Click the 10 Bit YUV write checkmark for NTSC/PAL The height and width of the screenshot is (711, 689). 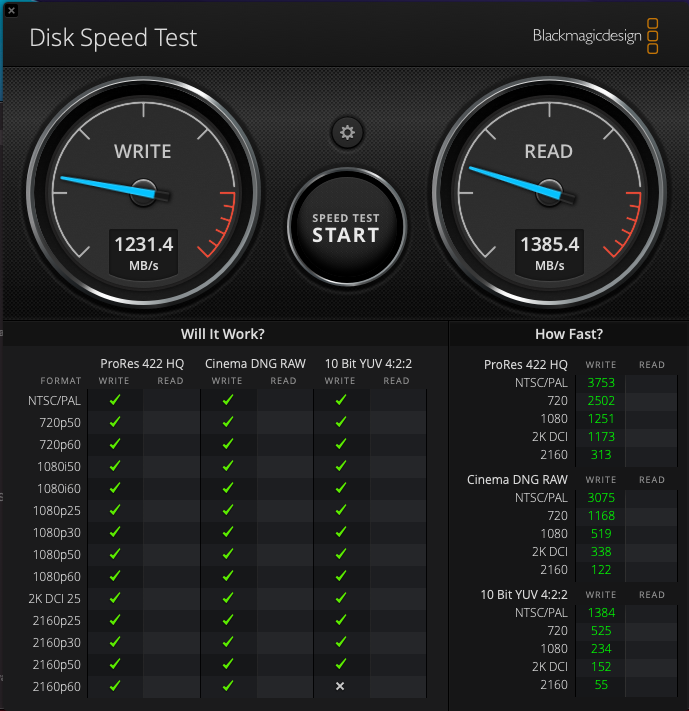tap(341, 400)
